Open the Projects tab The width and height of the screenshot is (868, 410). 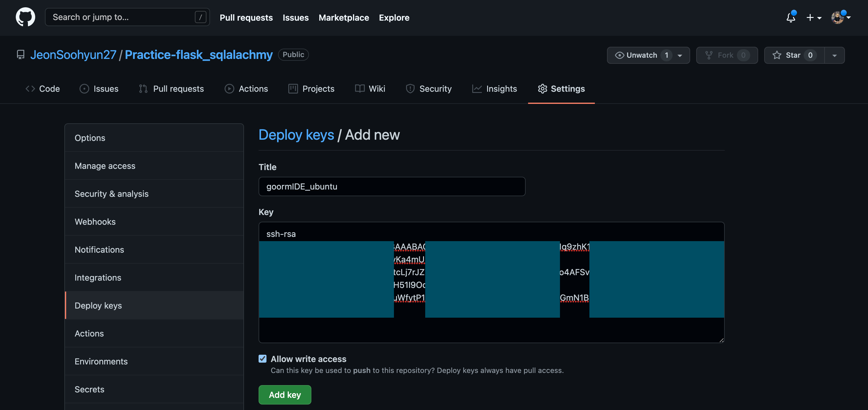coord(311,89)
